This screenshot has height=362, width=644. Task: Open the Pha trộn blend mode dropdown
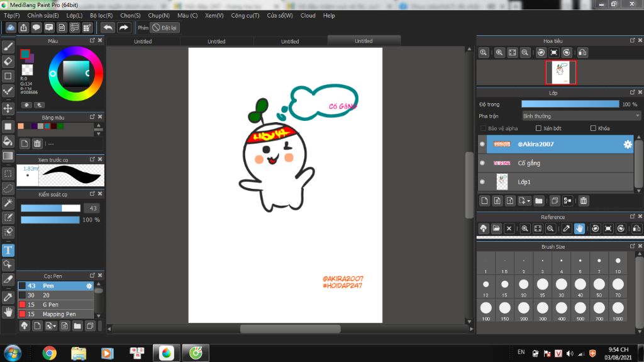(580, 116)
